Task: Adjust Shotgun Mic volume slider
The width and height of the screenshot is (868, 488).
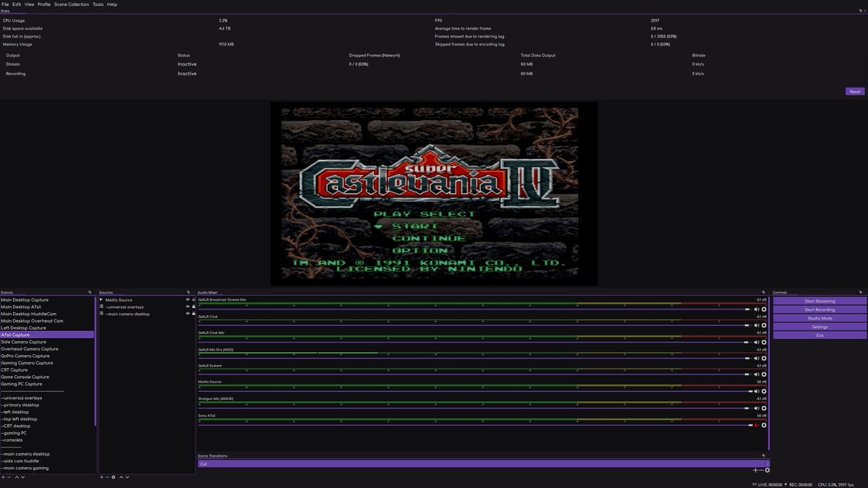Action: tap(475, 408)
